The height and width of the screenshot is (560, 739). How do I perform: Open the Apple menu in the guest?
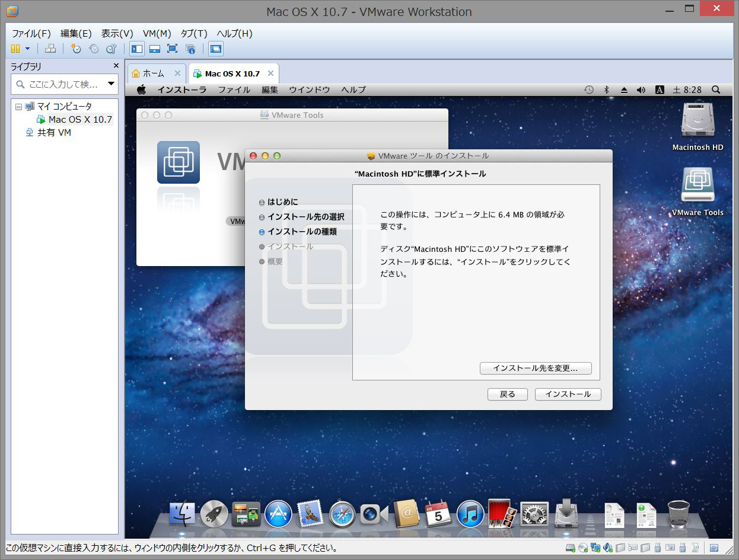point(141,89)
